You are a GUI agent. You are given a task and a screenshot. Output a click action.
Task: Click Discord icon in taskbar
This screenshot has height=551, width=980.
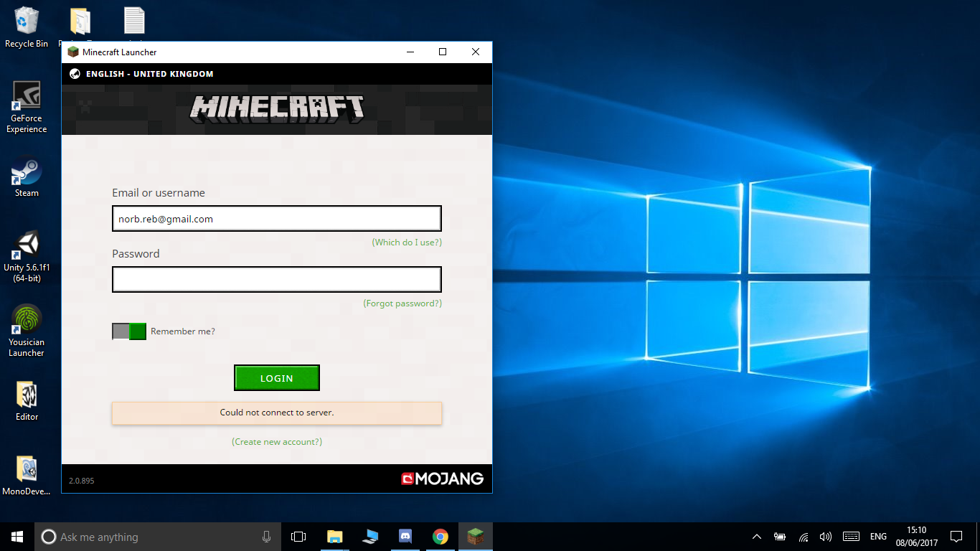405,537
